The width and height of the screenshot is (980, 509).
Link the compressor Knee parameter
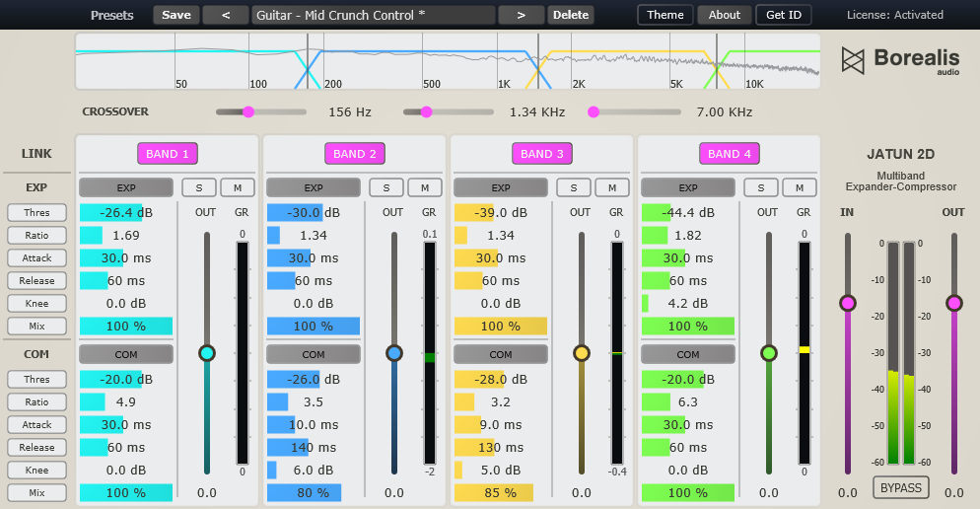coord(36,471)
